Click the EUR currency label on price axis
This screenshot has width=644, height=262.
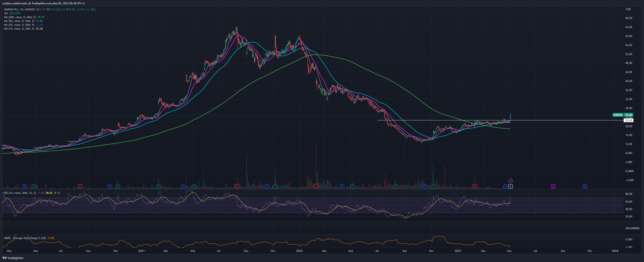pos(628,9)
